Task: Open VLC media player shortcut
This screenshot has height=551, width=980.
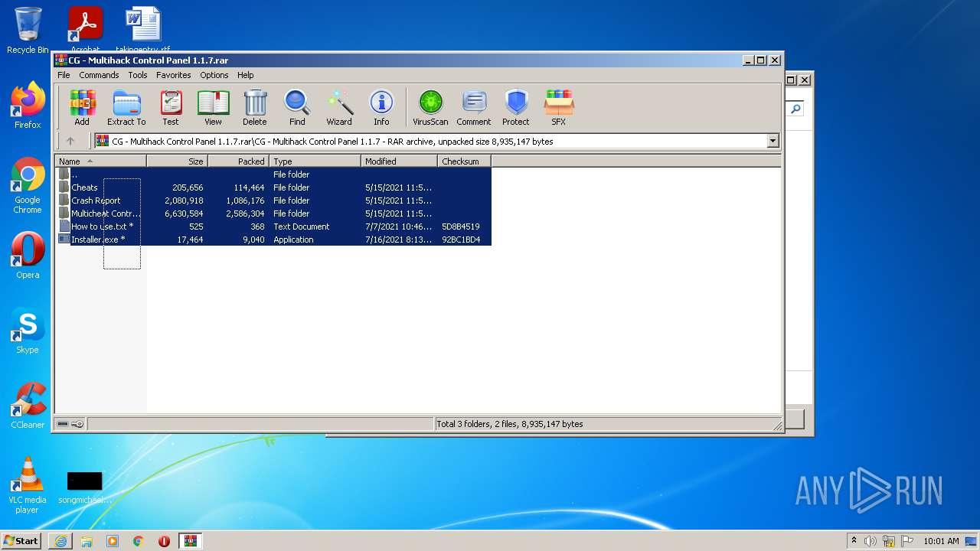Action: point(28,485)
